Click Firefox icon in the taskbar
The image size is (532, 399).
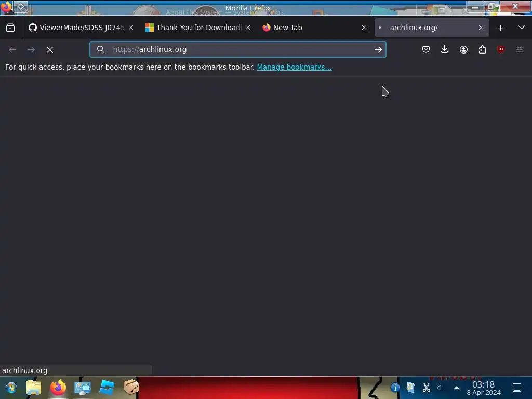point(58,388)
